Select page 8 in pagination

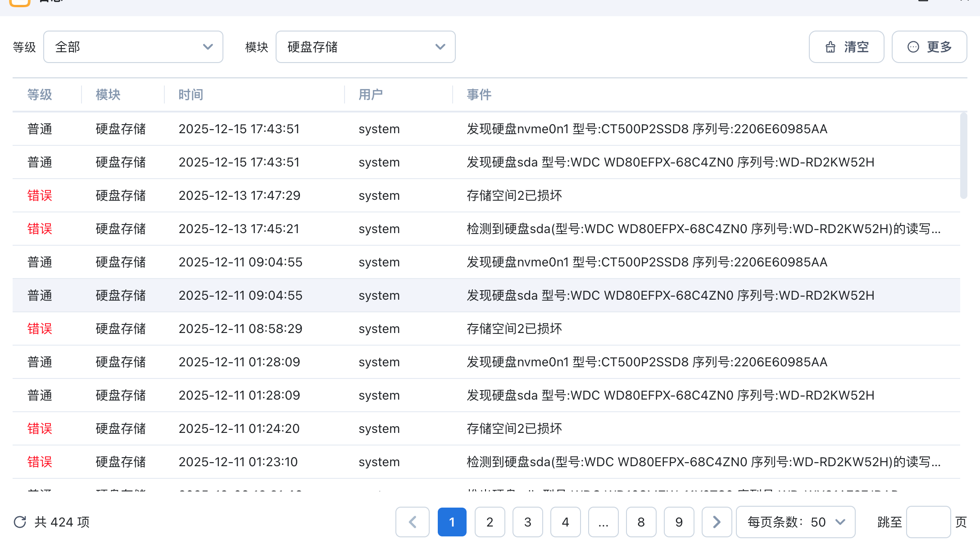pos(641,522)
